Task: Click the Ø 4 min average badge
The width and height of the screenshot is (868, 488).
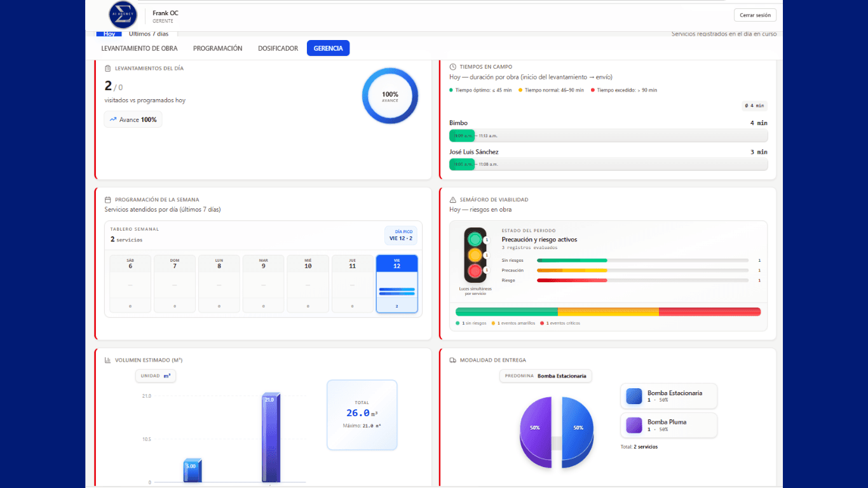Action: (755, 106)
